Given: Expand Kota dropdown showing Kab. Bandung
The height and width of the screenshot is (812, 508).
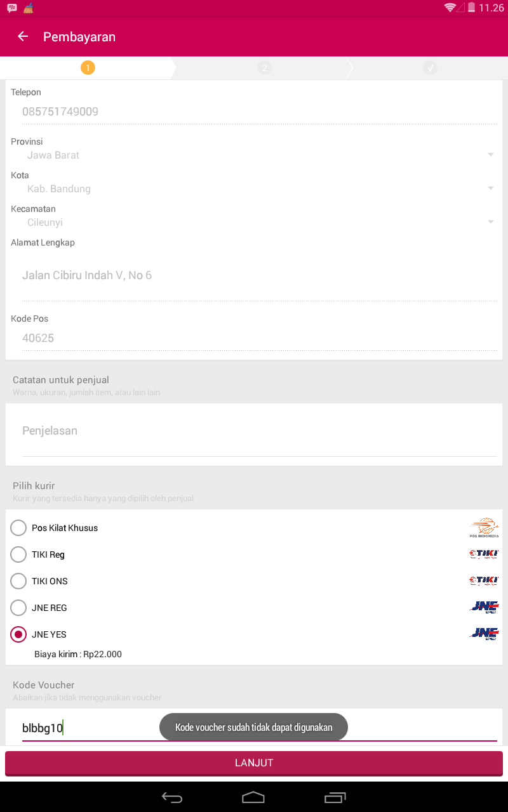Looking at the screenshot, I should coord(254,188).
